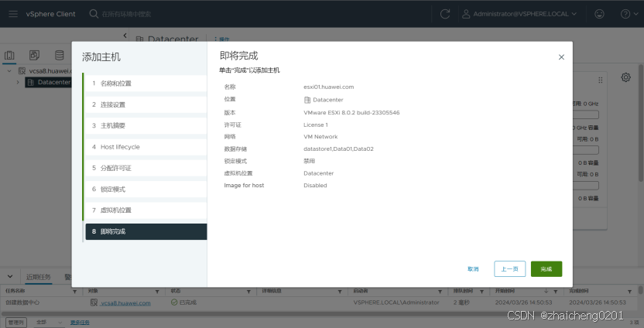
Task: Go to wizard step 6 锁定模式
Action: 146,190
